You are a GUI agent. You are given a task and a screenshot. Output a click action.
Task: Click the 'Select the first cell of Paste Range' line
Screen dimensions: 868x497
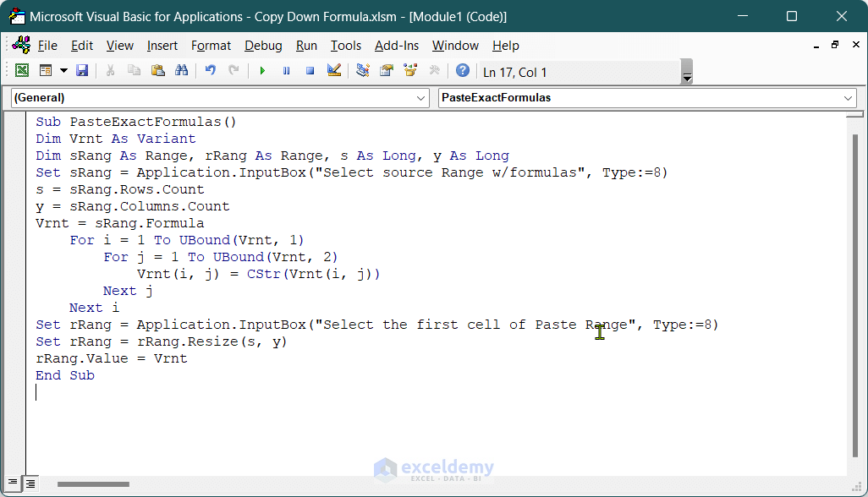[x=377, y=325]
